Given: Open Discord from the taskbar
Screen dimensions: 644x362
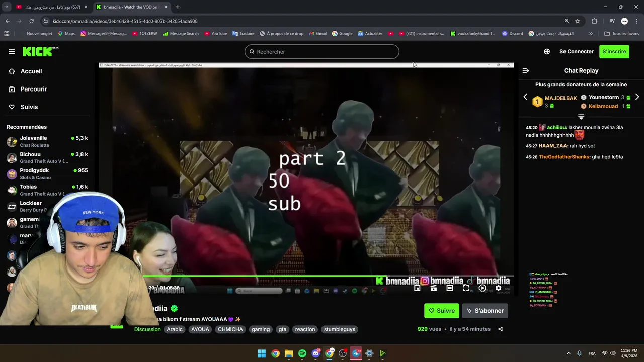Looking at the screenshot, I should pos(316,353).
